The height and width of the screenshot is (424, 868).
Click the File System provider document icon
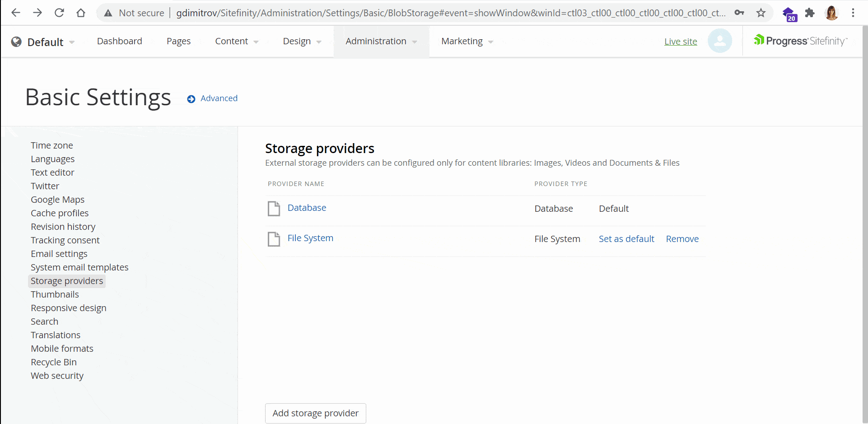coord(274,239)
